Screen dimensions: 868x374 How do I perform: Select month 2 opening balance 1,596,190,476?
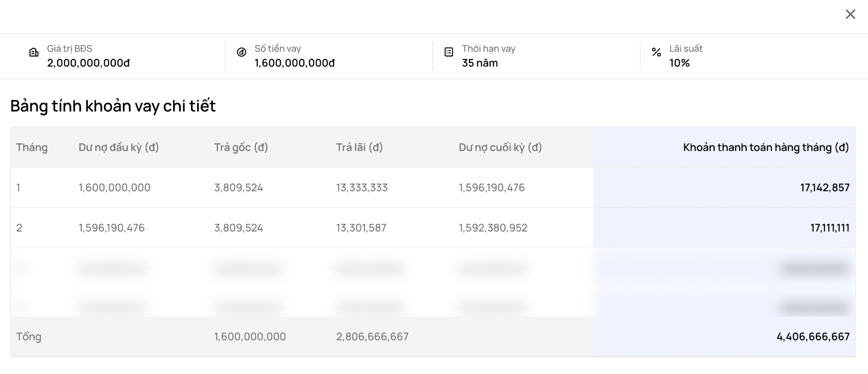coord(111,228)
